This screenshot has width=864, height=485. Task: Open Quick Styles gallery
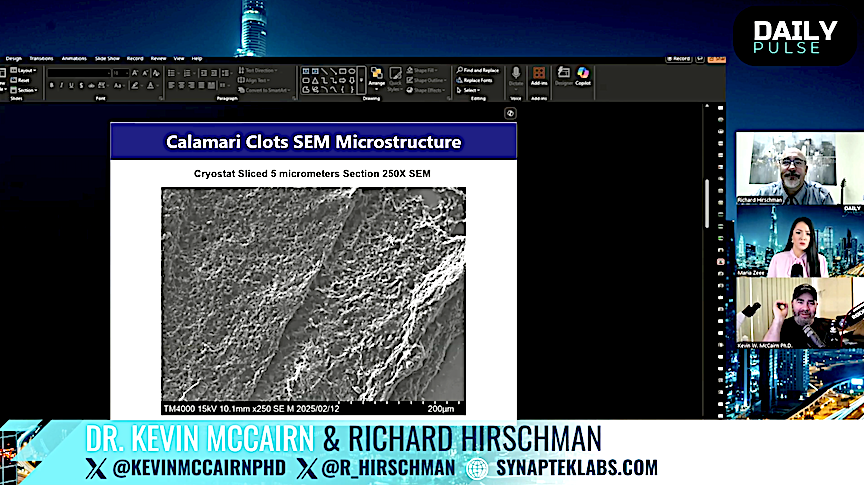click(x=396, y=77)
